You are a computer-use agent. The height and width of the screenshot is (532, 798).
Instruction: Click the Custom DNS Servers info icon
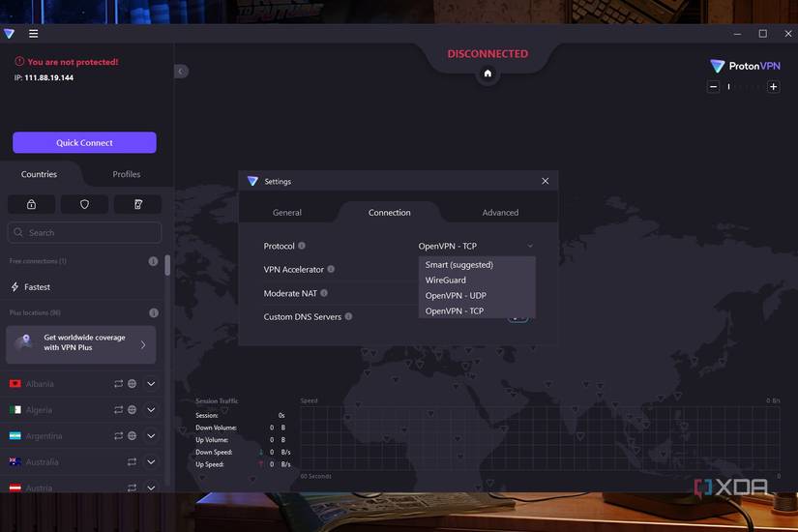pyautogui.click(x=348, y=316)
